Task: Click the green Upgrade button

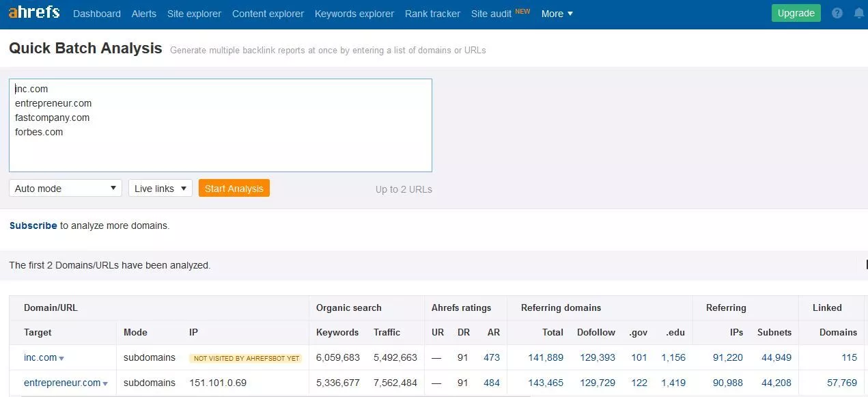Action: [796, 13]
